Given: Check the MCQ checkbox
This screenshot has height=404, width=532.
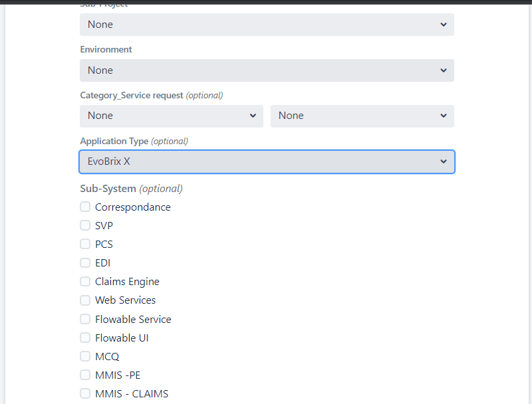Looking at the screenshot, I should [x=85, y=356].
